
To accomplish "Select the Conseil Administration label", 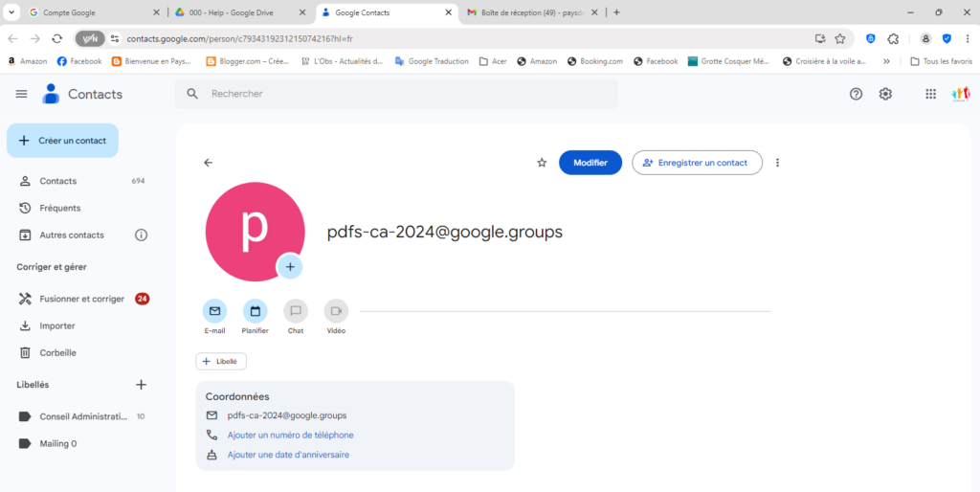I will coord(82,416).
